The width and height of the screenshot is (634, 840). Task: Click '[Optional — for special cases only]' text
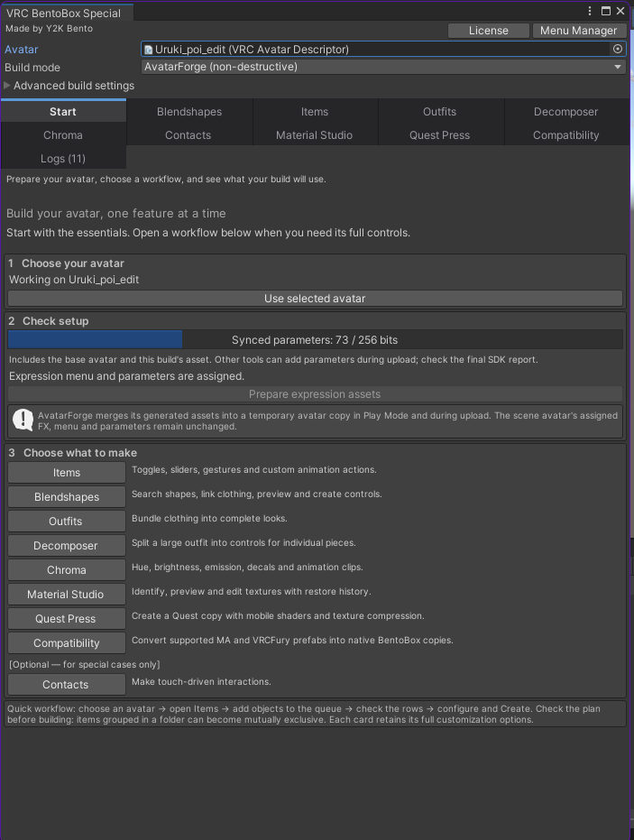(x=85, y=664)
